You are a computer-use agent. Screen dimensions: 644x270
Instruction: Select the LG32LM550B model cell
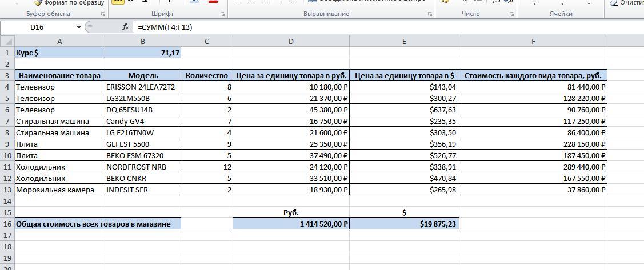click(x=143, y=99)
